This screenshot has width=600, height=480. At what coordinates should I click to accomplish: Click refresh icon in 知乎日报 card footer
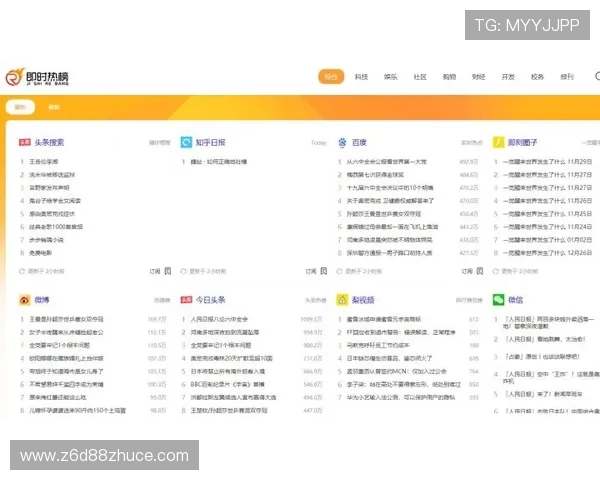click(x=183, y=271)
